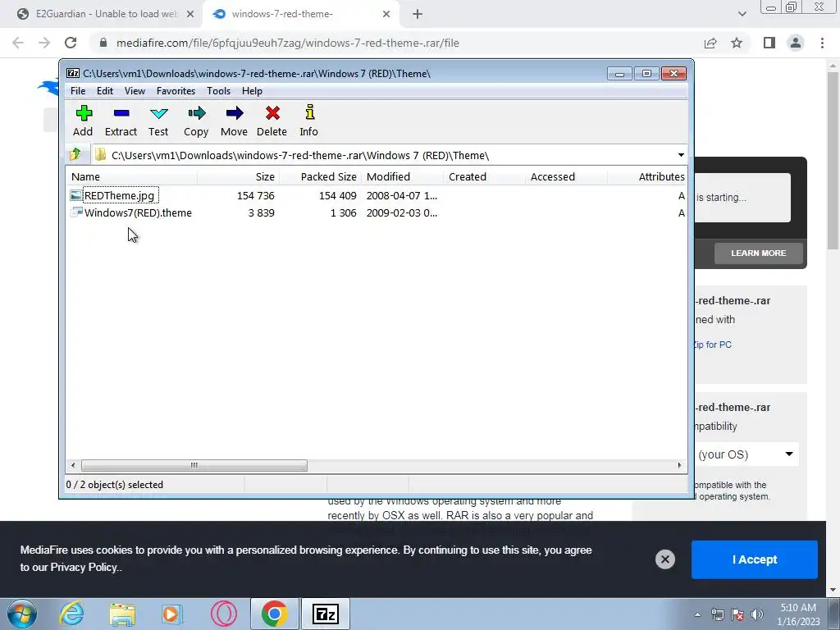The image size is (840, 630).
Task: Click the right arrow of horizontal scrollbar
Action: click(x=679, y=466)
